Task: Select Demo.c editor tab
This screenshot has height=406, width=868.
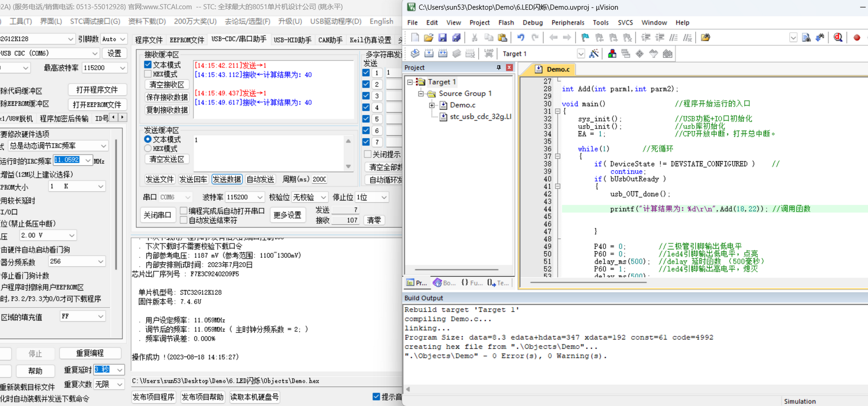Action: point(553,69)
